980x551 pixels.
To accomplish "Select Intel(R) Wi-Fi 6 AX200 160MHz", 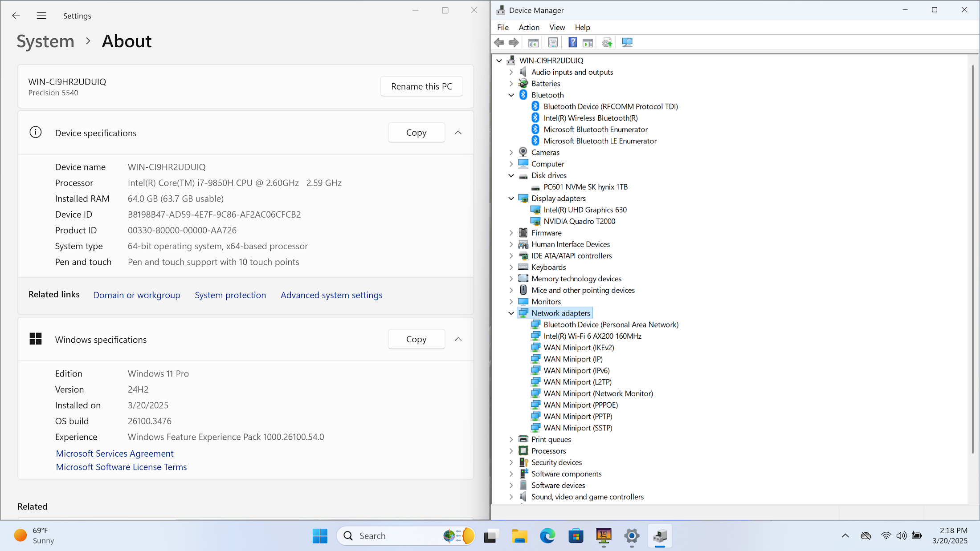I will coord(592,336).
